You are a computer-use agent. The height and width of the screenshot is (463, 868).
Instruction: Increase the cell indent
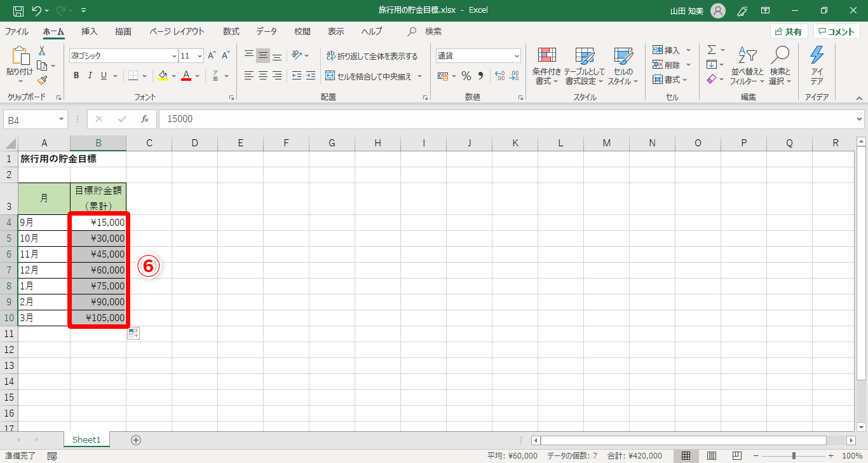311,76
